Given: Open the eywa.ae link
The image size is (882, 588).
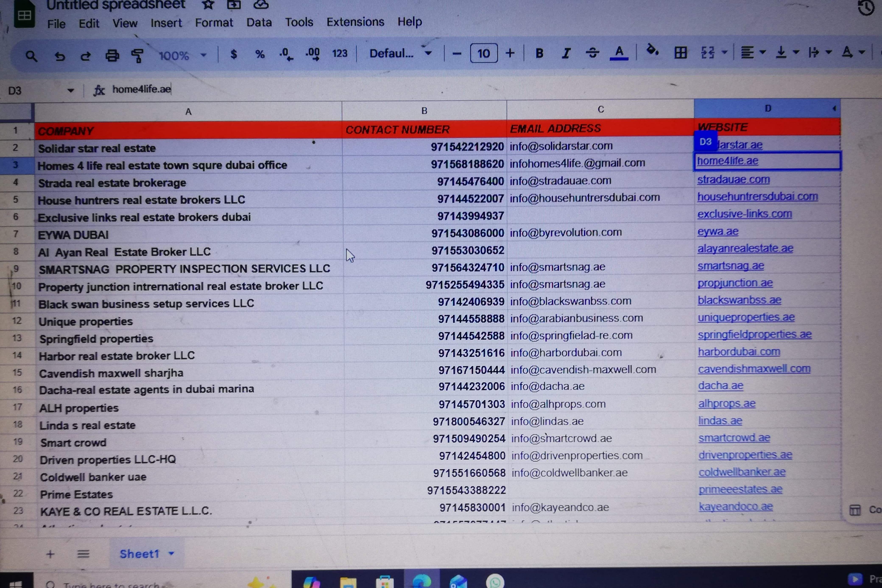Looking at the screenshot, I should click(x=717, y=231).
